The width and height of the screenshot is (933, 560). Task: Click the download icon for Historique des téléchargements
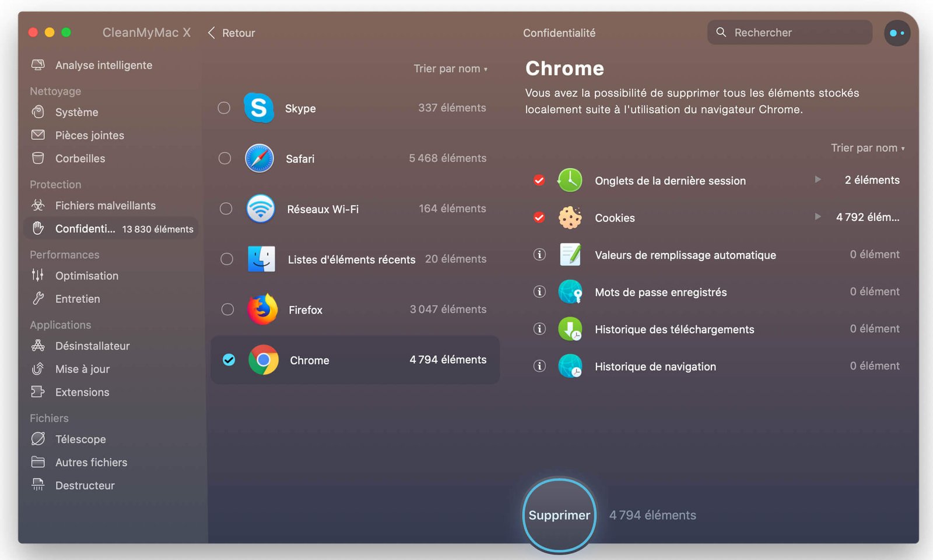click(x=570, y=329)
